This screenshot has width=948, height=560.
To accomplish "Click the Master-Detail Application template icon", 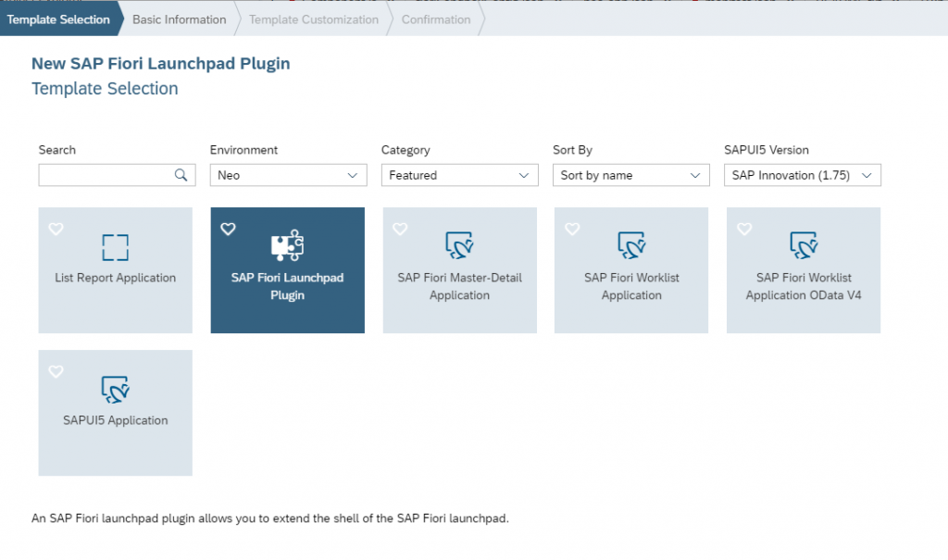I will [x=459, y=245].
